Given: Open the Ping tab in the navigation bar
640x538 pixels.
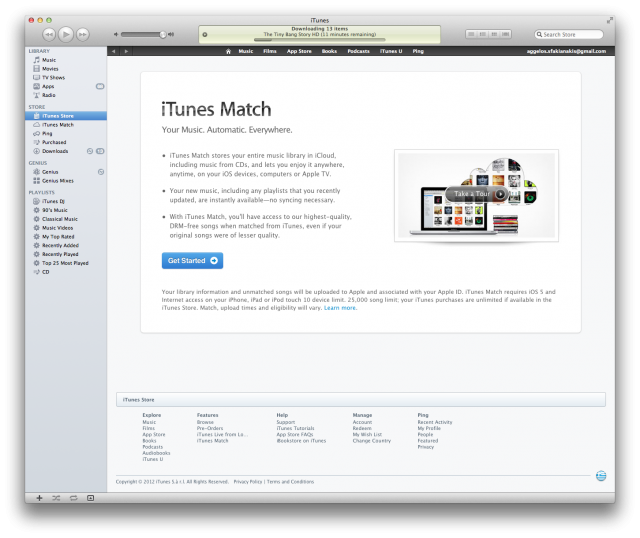Looking at the screenshot, I should pos(418,51).
